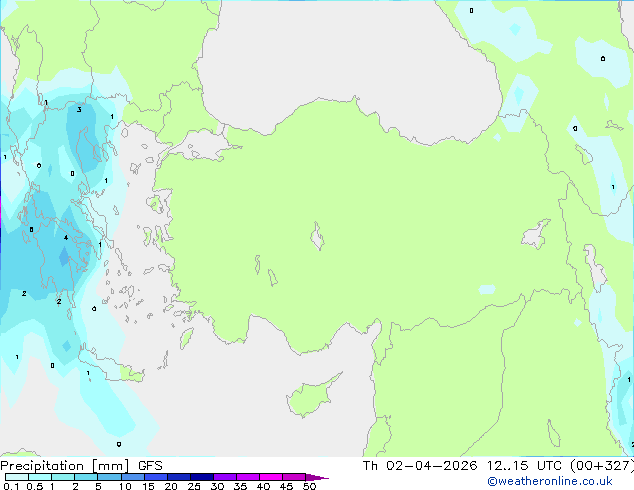634x490 pixels.
Task: Click the 1–2 mm legend swatch
Action: pyautogui.click(x=63, y=477)
